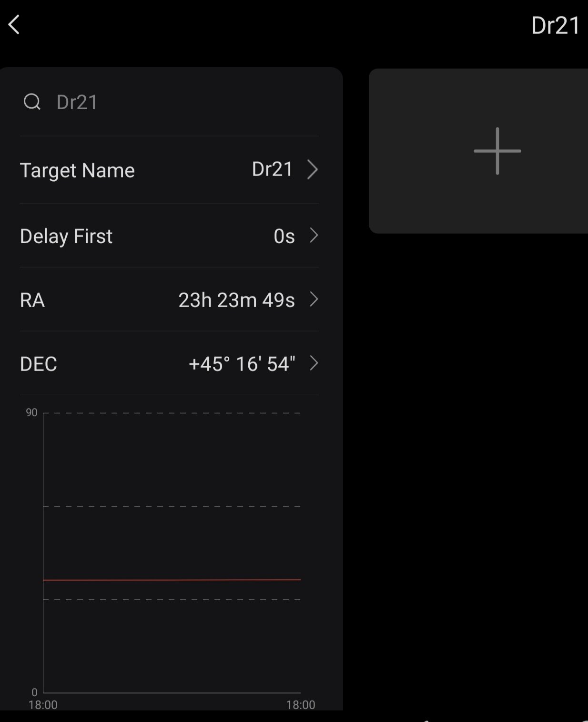
Task: Select the Delay First label
Action: point(66,236)
